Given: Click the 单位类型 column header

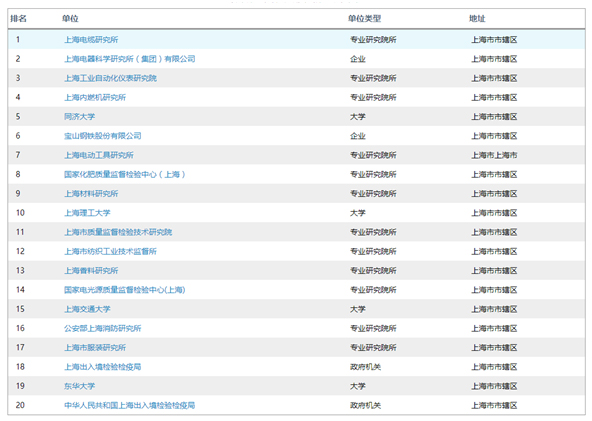Looking at the screenshot, I should 364,19.
